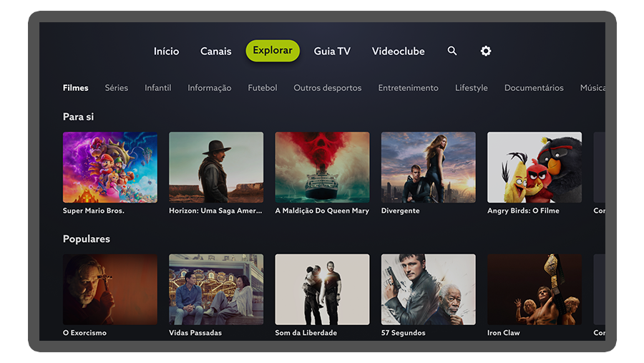Switch to the Informação tab
Screen dimensions: 644x363
[x=210, y=88]
